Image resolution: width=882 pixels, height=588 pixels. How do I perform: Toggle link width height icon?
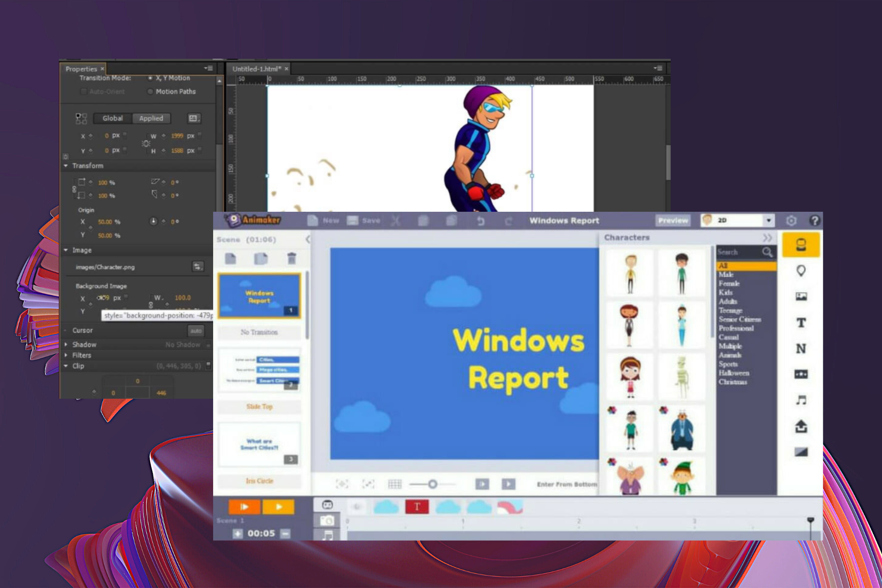click(x=146, y=143)
